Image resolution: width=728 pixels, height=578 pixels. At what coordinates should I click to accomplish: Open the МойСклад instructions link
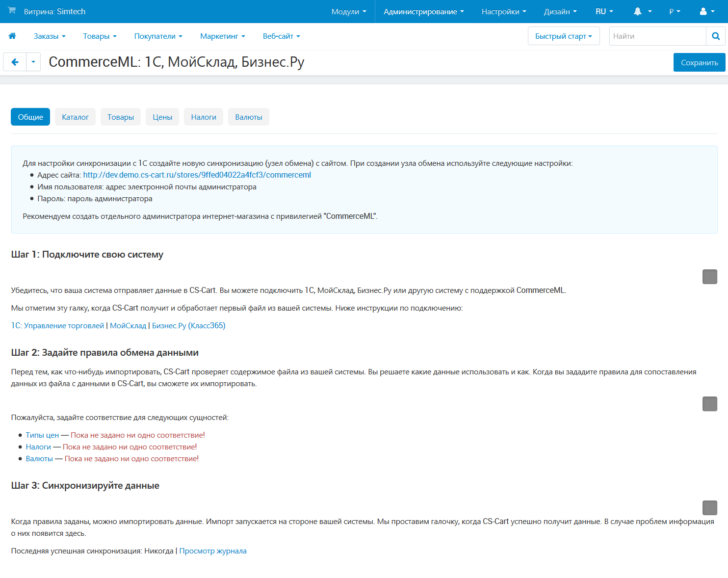[128, 325]
